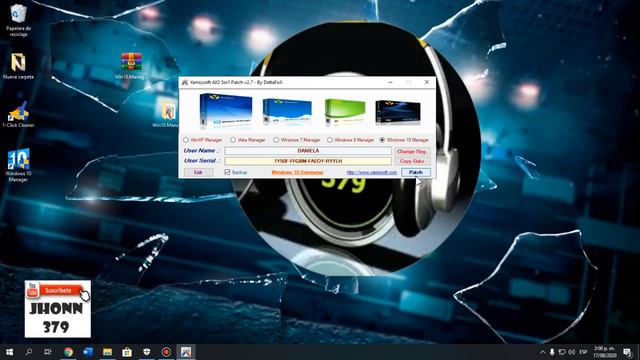Open the network icon in system tray

point(562,352)
